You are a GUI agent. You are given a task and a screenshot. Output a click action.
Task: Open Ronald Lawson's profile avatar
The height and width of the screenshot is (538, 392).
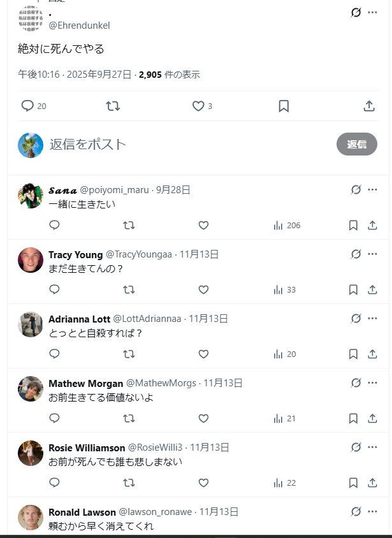point(31,518)
